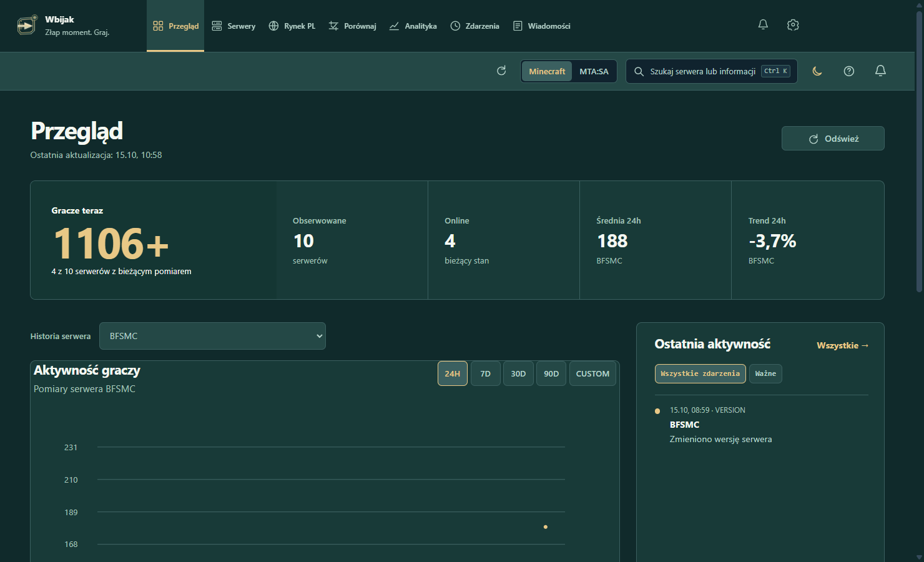The width and height of the screenshot is (924, 562).
Task: Click the Wbijak logo icon
Action: pos(26,26)
